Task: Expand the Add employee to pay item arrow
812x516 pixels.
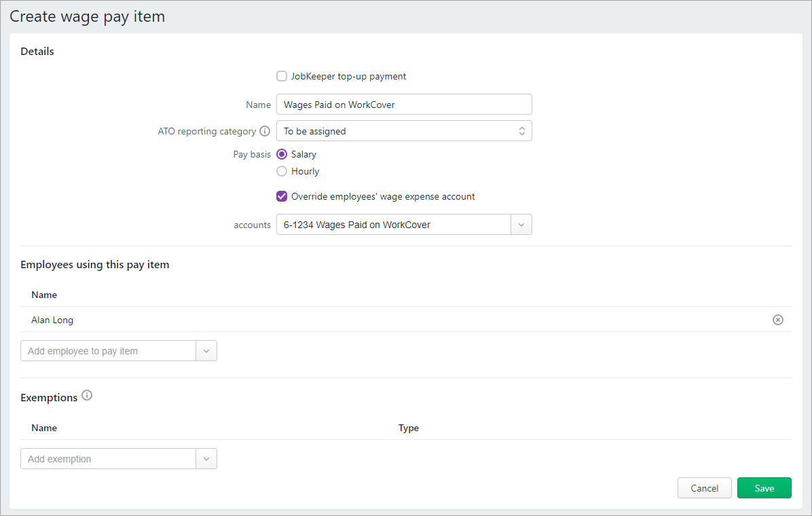Action: click(206, 351)
